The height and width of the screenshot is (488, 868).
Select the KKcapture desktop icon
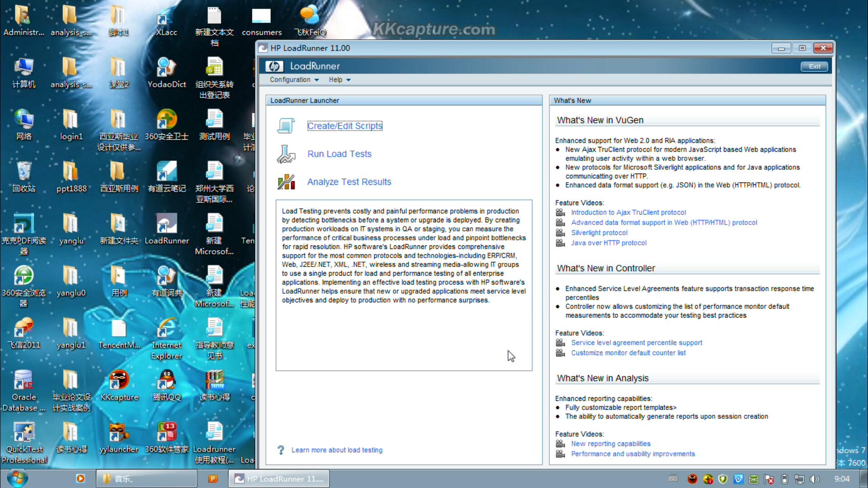[x=119, y=380]
